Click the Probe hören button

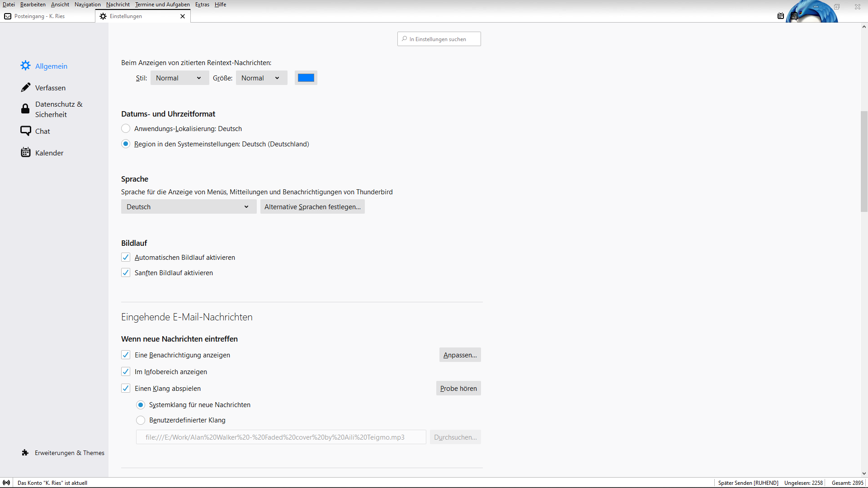point(458,389)
